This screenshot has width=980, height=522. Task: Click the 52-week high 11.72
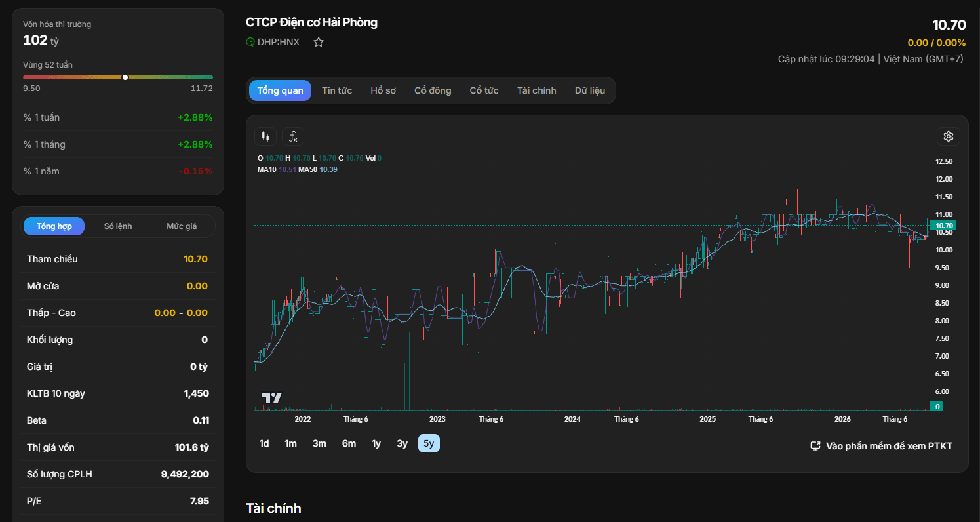pos(202,89)
